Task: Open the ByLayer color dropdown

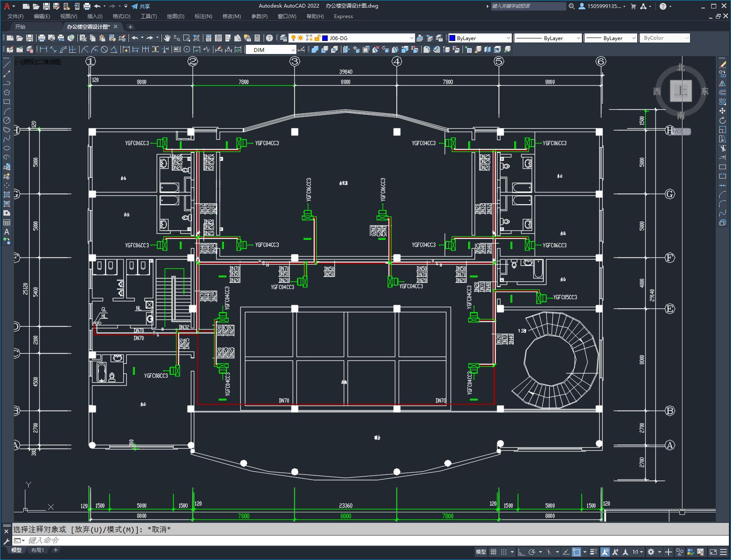Action: (508, 38)
